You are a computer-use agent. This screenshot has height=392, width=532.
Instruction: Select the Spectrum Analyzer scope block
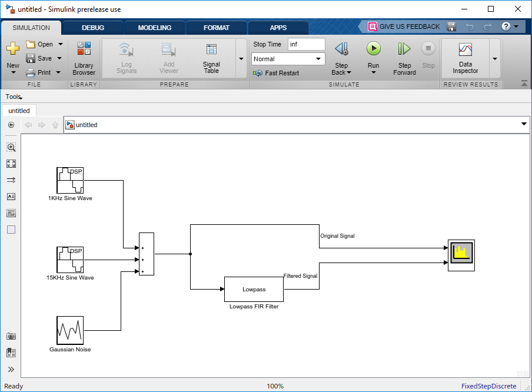pos(461,255)
